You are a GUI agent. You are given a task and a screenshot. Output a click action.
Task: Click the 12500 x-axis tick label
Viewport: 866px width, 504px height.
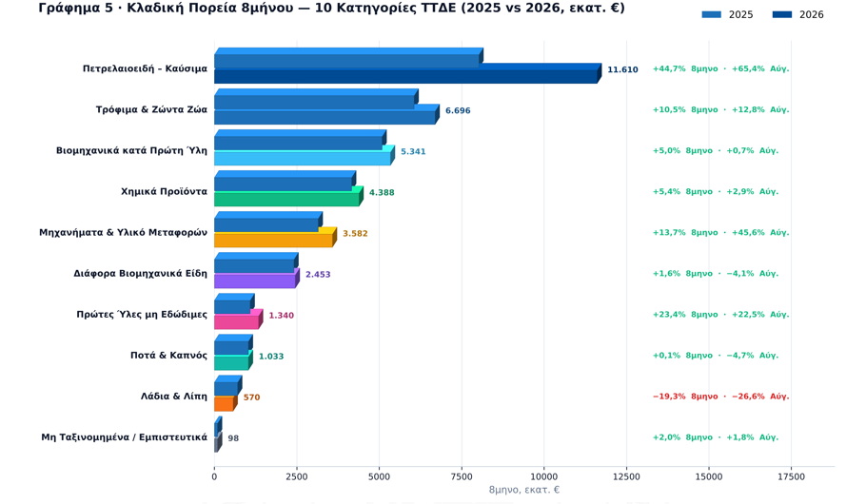[x=626, y=477]
